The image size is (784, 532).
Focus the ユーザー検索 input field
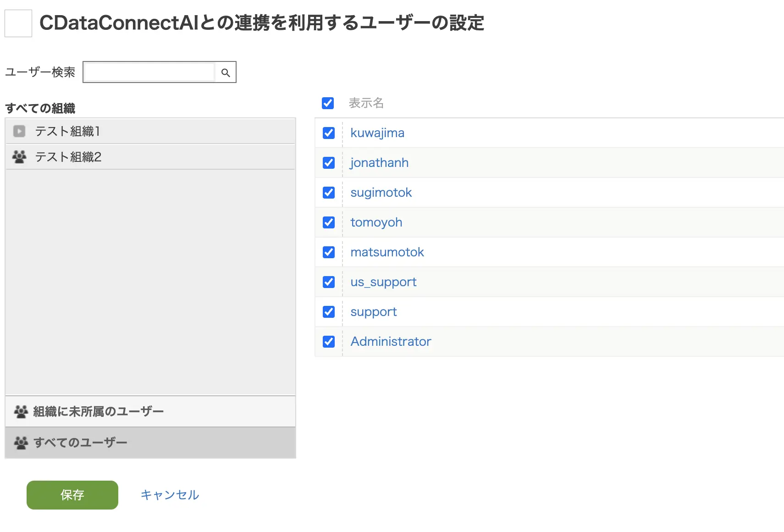point(149,72)
